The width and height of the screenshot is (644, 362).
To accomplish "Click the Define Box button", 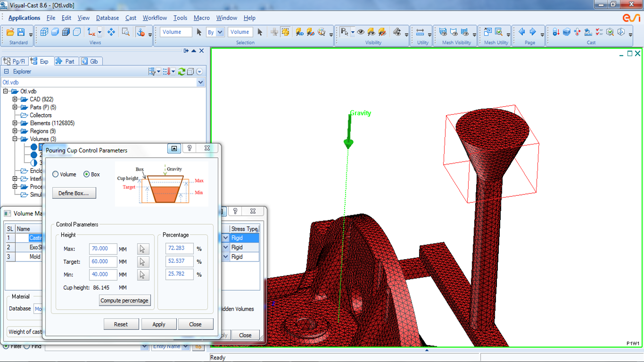I will tap(74, 193).
